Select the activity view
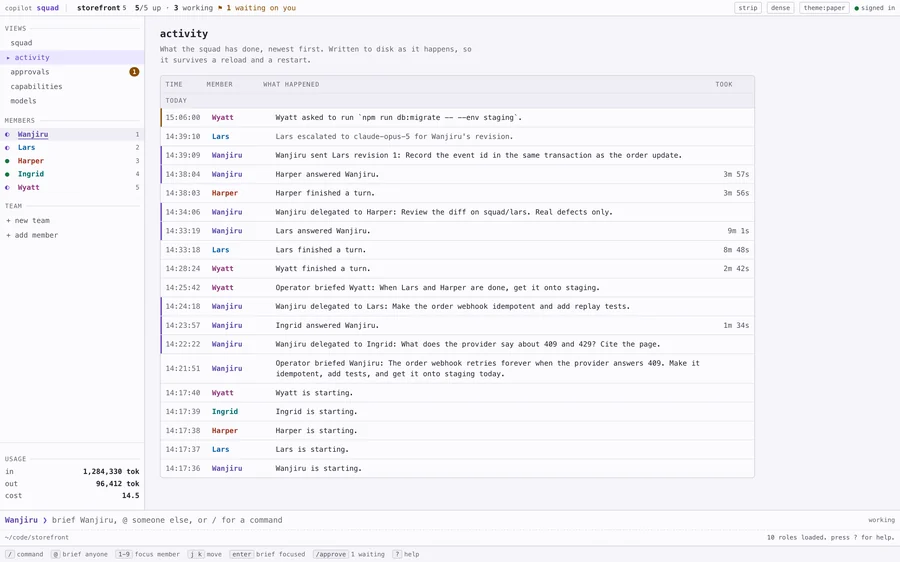 click(72, 57)
